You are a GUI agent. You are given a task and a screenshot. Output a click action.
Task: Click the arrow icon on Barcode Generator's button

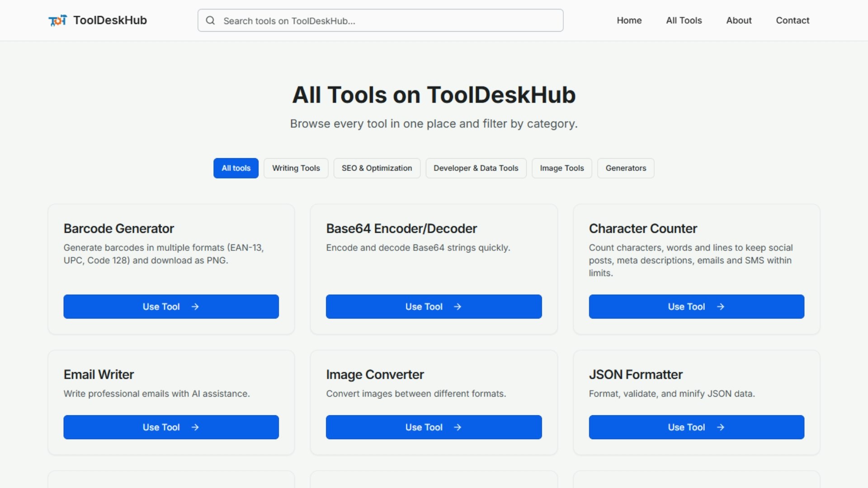[194, 306]
